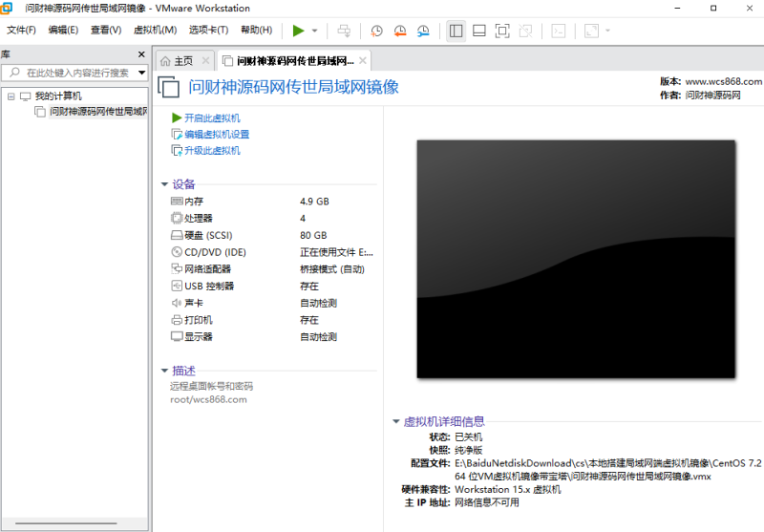Open the 文件(F) menu
764x532 pixels.
click(x=21, y=31)
